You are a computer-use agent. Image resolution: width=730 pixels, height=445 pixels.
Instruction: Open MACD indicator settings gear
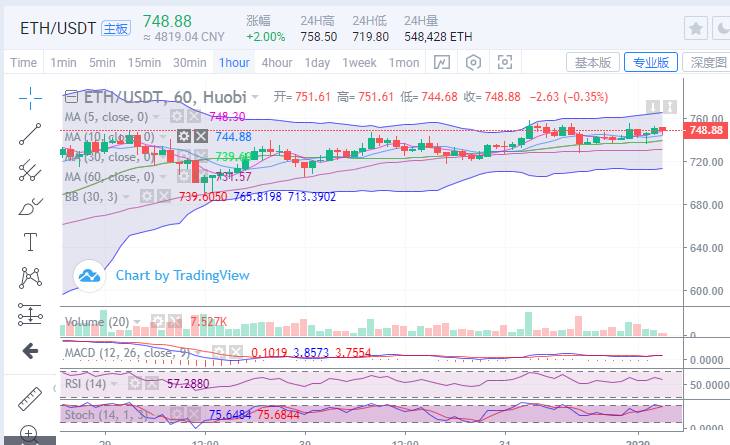pyautogui.click(x=219, y=352)
